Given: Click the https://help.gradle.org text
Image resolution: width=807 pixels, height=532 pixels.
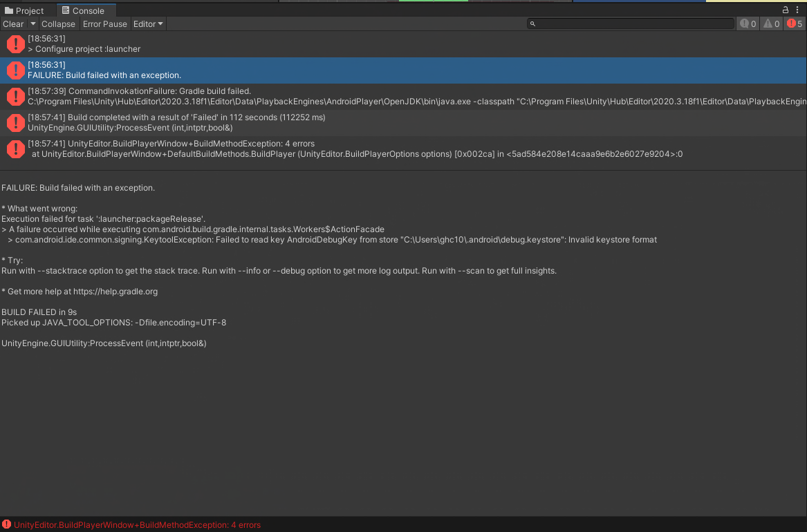Looking at the screenshot, I should (x=115, y=292).
